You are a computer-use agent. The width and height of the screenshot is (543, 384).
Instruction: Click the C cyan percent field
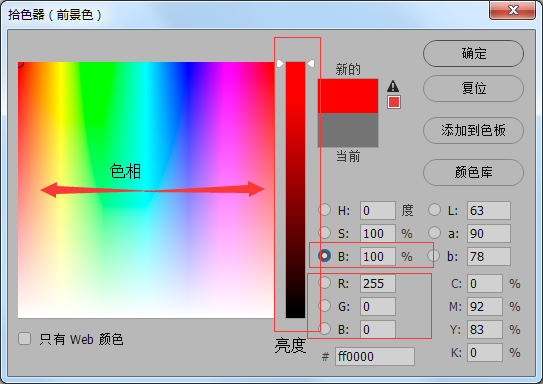[485, 284]
